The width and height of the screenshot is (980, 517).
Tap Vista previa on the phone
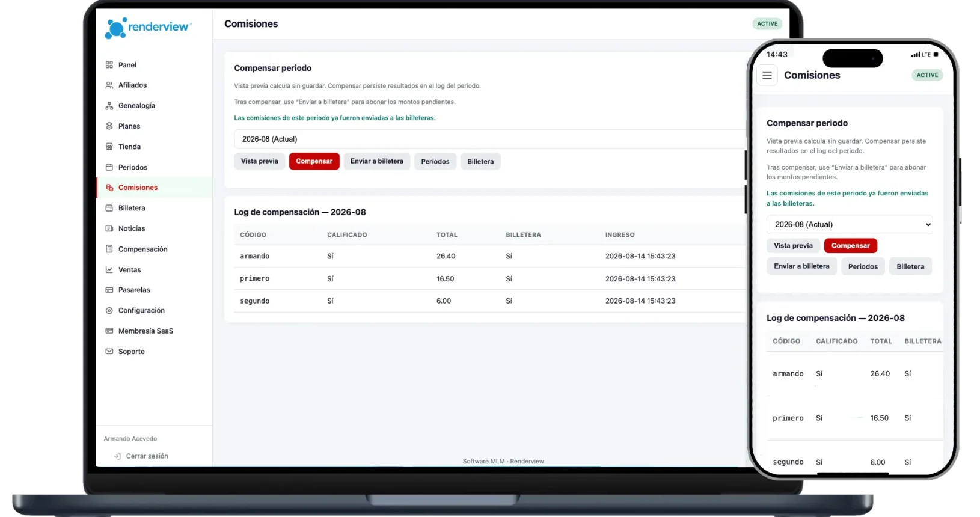(x=793, y=246)
